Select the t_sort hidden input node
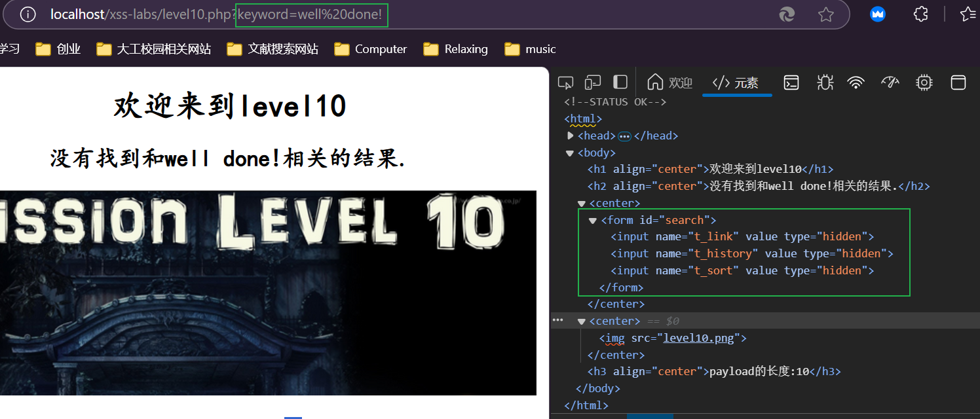Screen dimensions: 980x419 [x=742, y=270]
